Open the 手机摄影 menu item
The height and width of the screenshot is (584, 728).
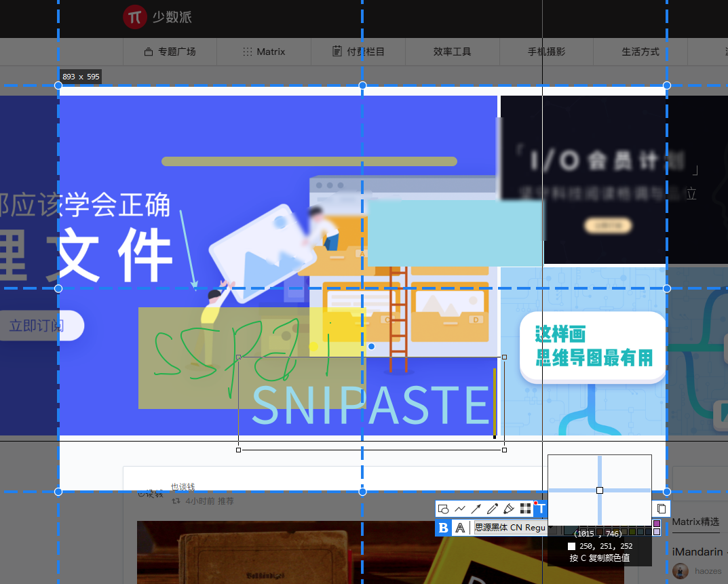[546, 51]
